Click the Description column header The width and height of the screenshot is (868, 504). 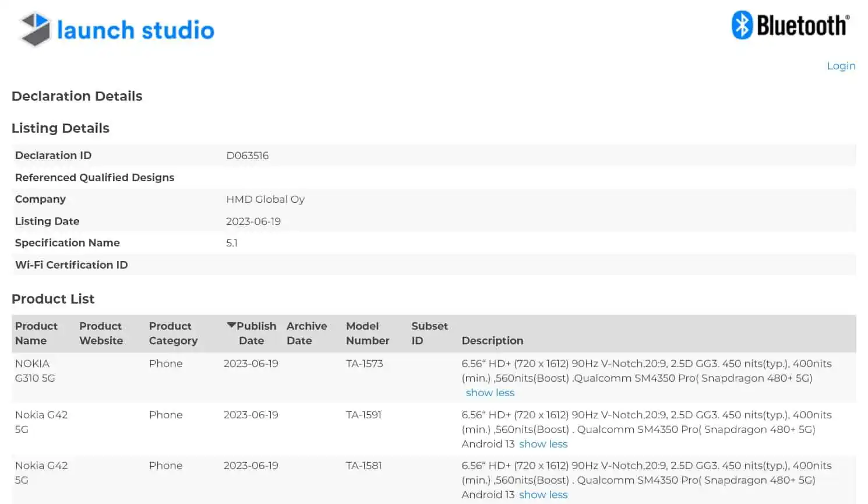coord(492,341)
